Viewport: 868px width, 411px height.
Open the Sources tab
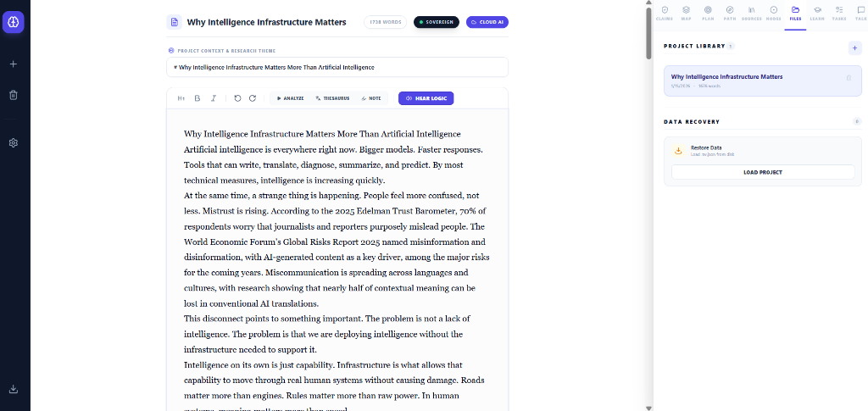point(752,14)
